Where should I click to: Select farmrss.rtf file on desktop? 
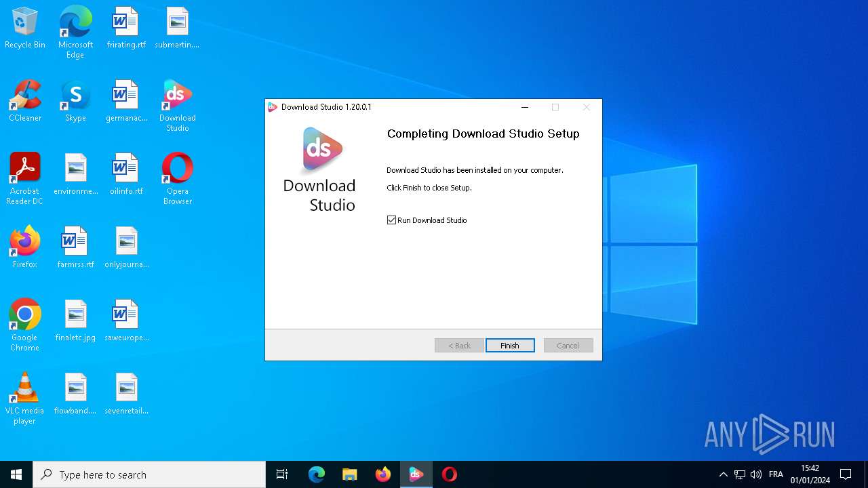click(75, 248)
